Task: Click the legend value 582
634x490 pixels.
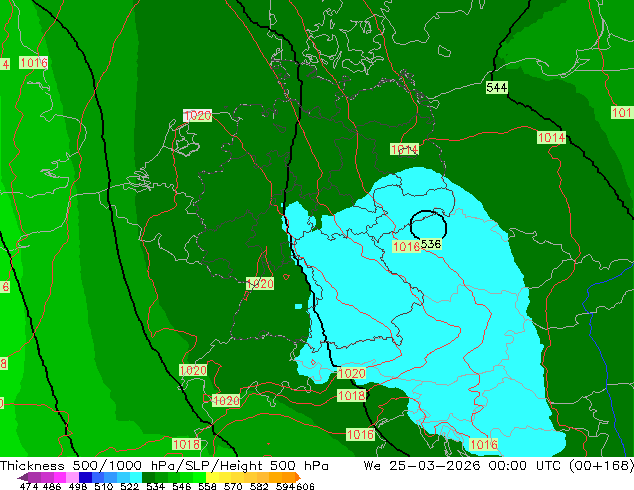Action: pos(259,486)
